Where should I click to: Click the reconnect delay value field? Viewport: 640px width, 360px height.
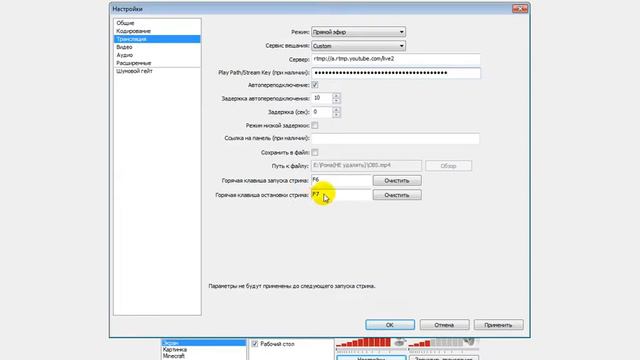coord(322,98)
